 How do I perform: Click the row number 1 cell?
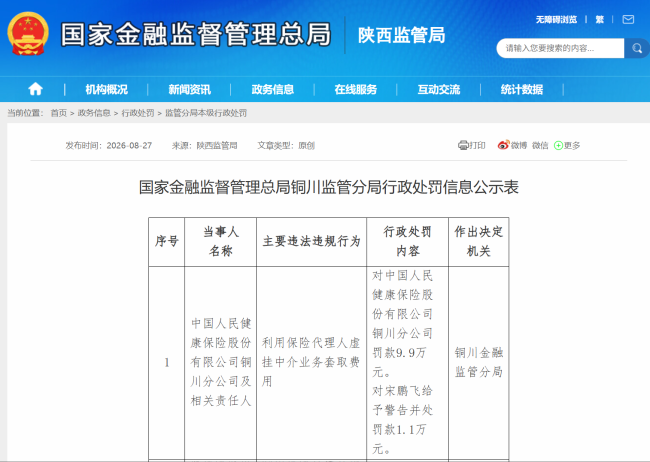pos(167,362)
